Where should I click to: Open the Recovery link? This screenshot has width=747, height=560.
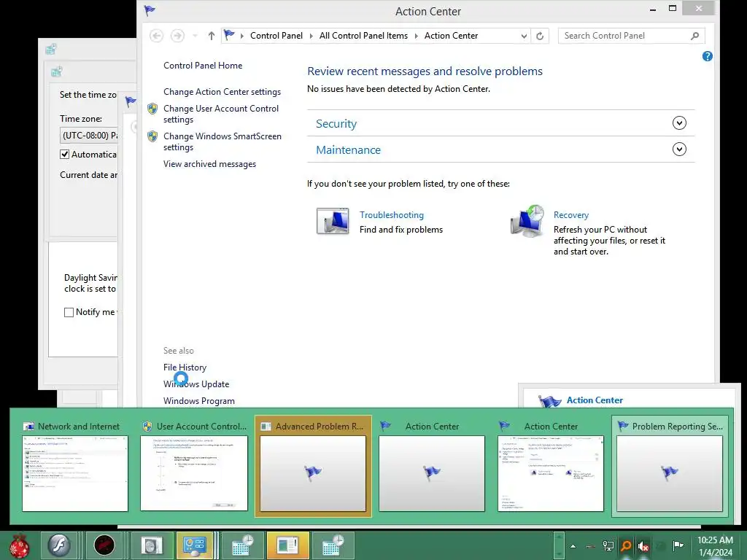571,215
